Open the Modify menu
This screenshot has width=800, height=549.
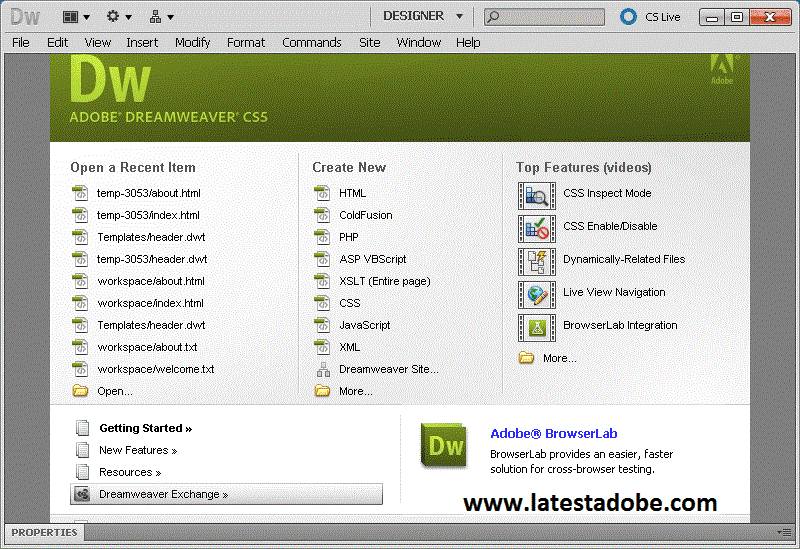click(x=192, y=42)
